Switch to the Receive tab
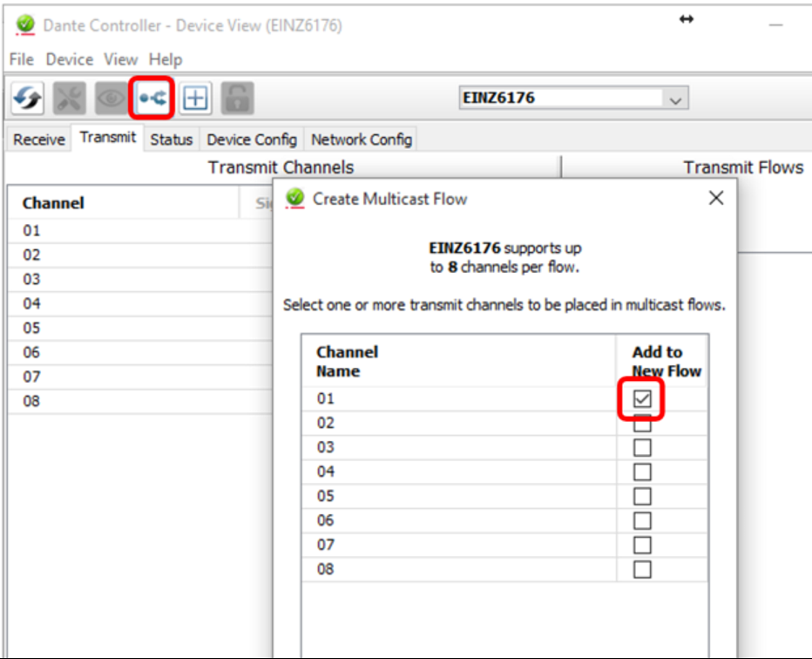812x659 pixels. click(39, 139)
